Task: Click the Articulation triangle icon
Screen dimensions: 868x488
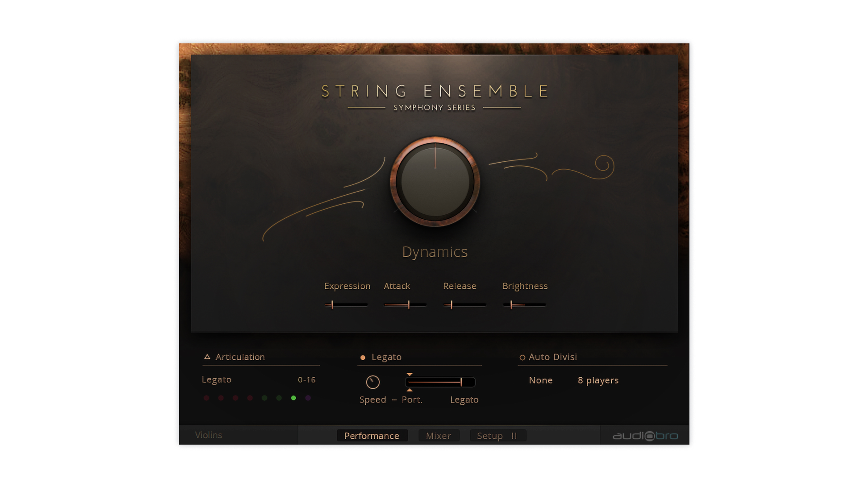Action: pos(207,357)
